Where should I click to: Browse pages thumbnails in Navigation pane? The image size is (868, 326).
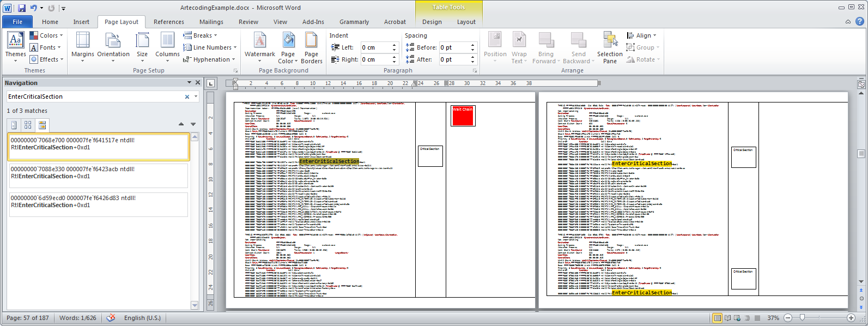pyautogui.click(x=28, y=125)
